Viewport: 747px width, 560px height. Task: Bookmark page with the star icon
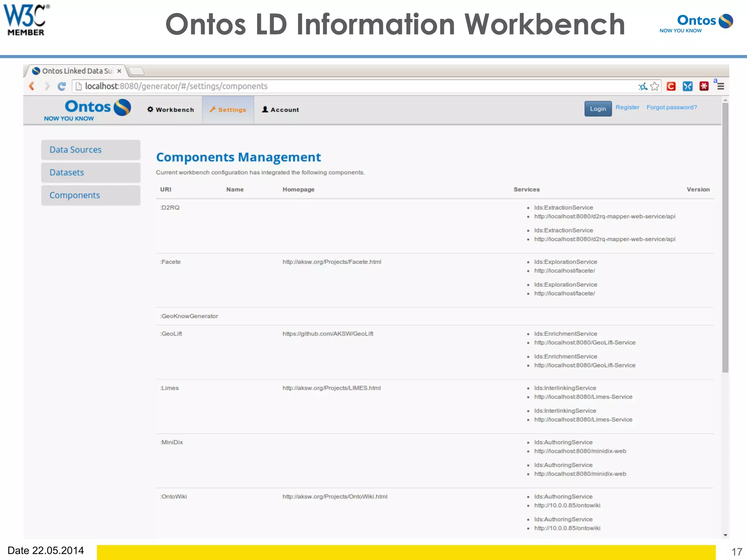click(x=655, y=86)
